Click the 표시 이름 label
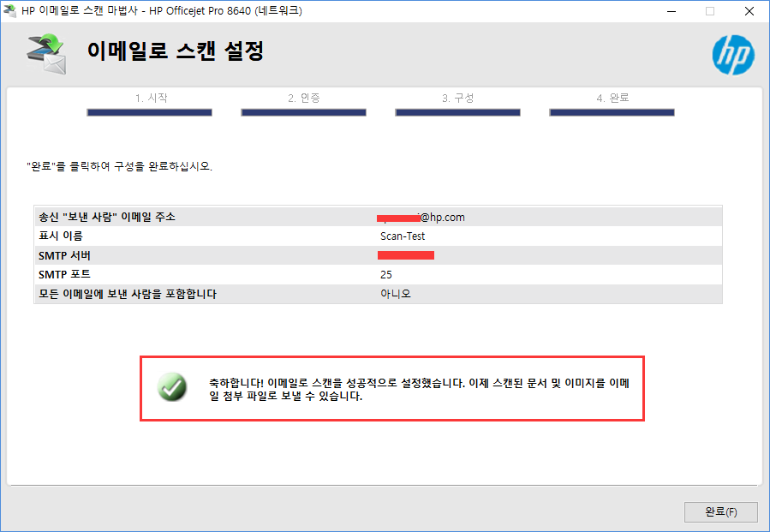The width and height of the screenshot is (770, 532). [61, 236]
